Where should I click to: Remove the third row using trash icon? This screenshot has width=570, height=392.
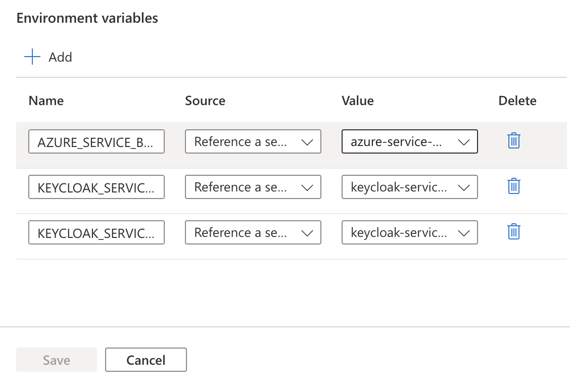click(x=514, y=231)
